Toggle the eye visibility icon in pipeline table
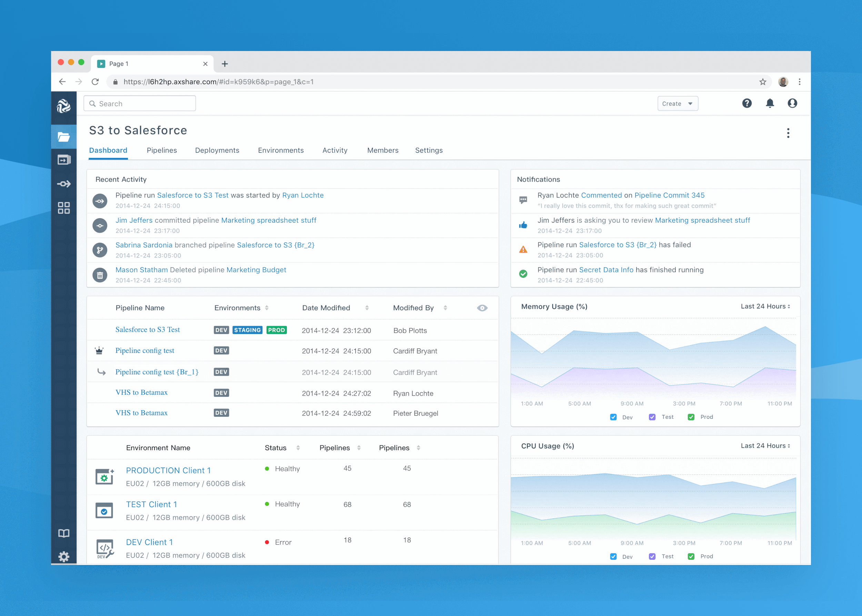Viewport: 862px width, 616px height. point(482,308)
